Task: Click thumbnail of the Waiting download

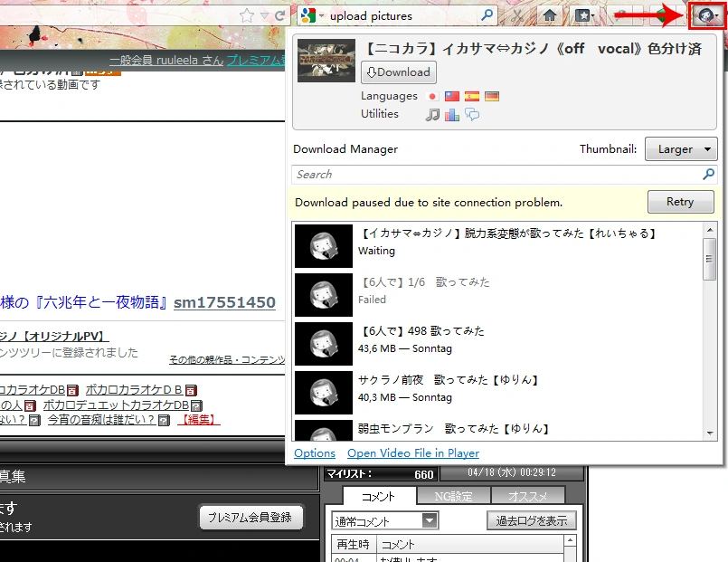Action: pyautogui.click(x=324, y=246)
